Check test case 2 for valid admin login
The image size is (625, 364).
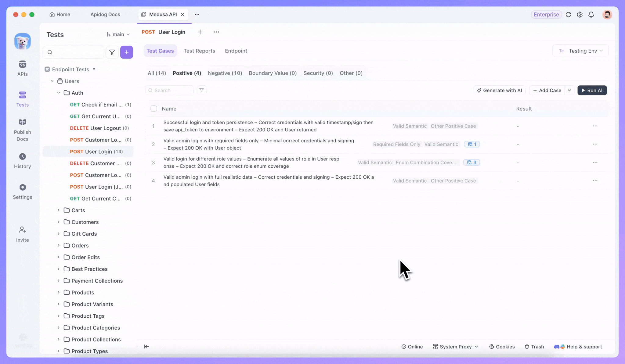pyautogui.click(x=154, y=144)
